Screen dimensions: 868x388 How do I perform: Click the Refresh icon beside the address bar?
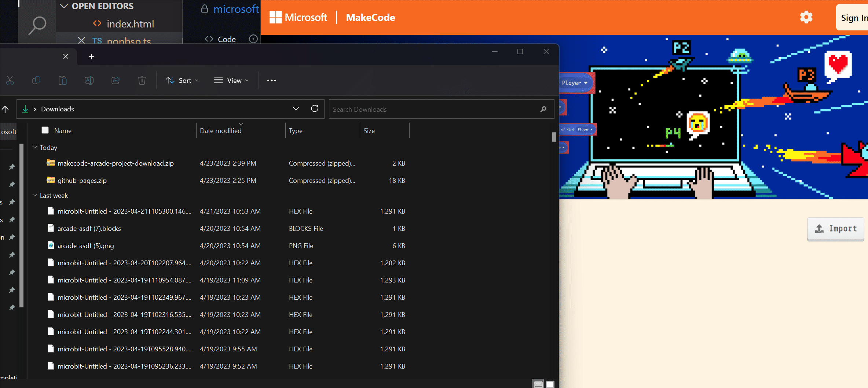[x=315, y=108]
